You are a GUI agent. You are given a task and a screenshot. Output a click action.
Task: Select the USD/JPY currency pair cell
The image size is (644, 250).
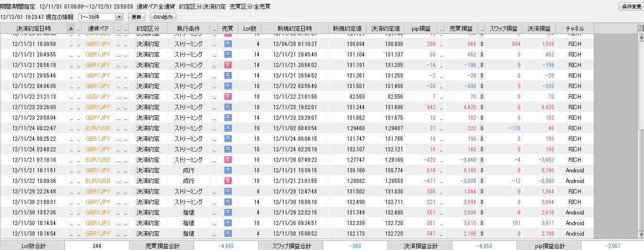98,96
